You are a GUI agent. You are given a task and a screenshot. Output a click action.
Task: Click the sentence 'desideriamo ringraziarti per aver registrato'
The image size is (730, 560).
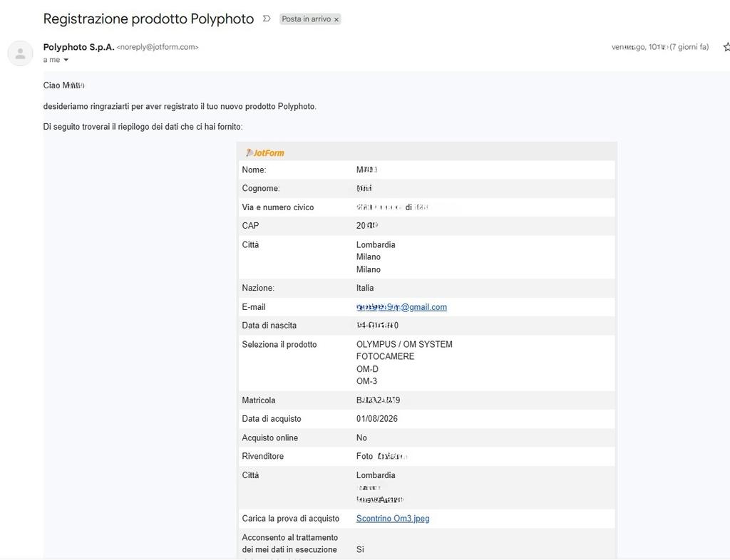tap(180, 106)
